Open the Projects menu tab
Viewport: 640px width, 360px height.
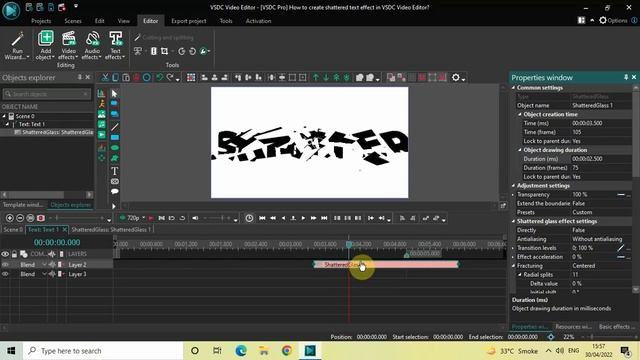pos(41,21)
